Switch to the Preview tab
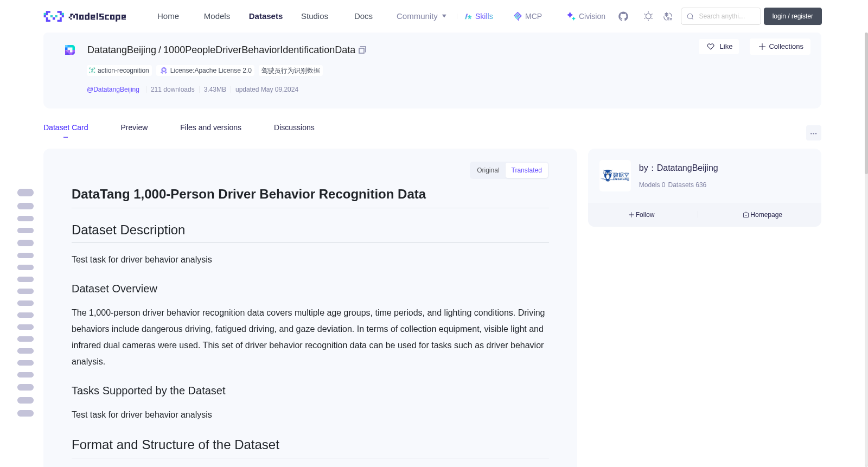The width and height of the screenshot is (868, 467). click(x=134, y=127)
